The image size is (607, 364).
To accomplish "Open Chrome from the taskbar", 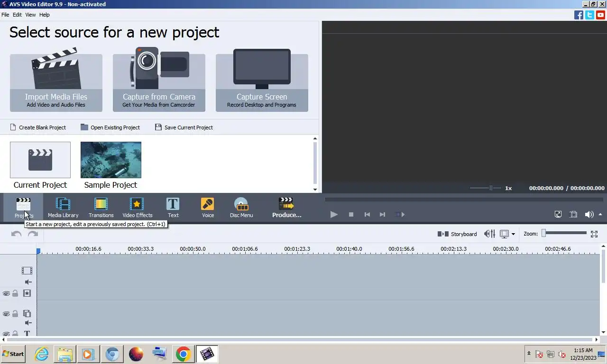I will [x=183, y=354].
